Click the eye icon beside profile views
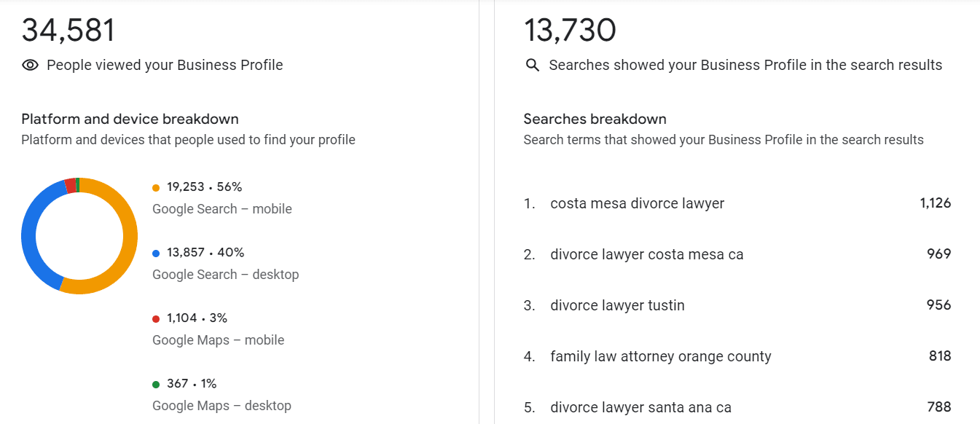 click(30, 66)
